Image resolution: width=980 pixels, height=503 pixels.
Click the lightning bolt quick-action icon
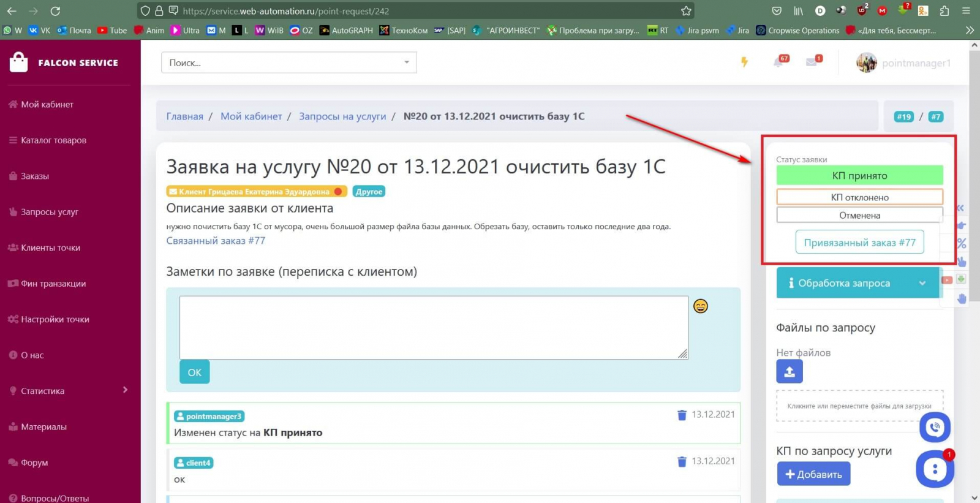click(x=744, y=62)
